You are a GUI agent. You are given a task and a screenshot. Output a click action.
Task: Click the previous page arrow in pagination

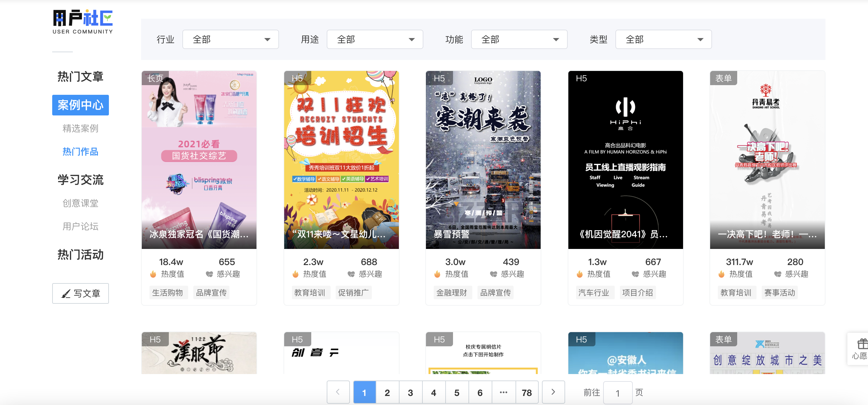point(338,392)
